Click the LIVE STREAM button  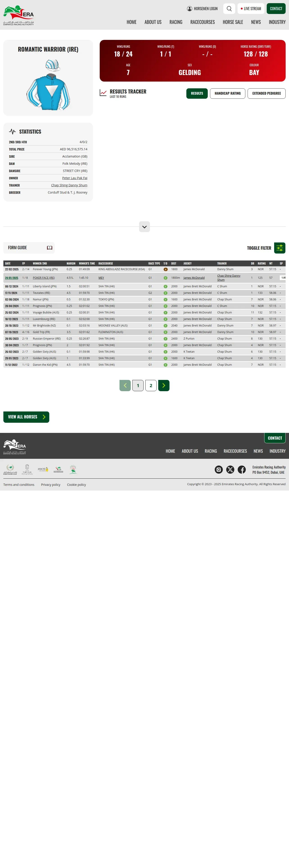click(x=251, y=9)
